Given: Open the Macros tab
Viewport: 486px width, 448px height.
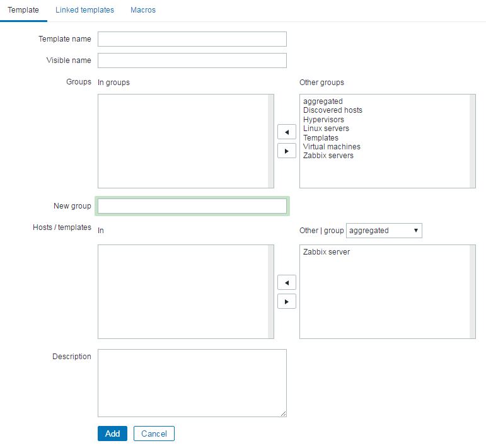Looking at the screenshot, I should click(143, 10).
